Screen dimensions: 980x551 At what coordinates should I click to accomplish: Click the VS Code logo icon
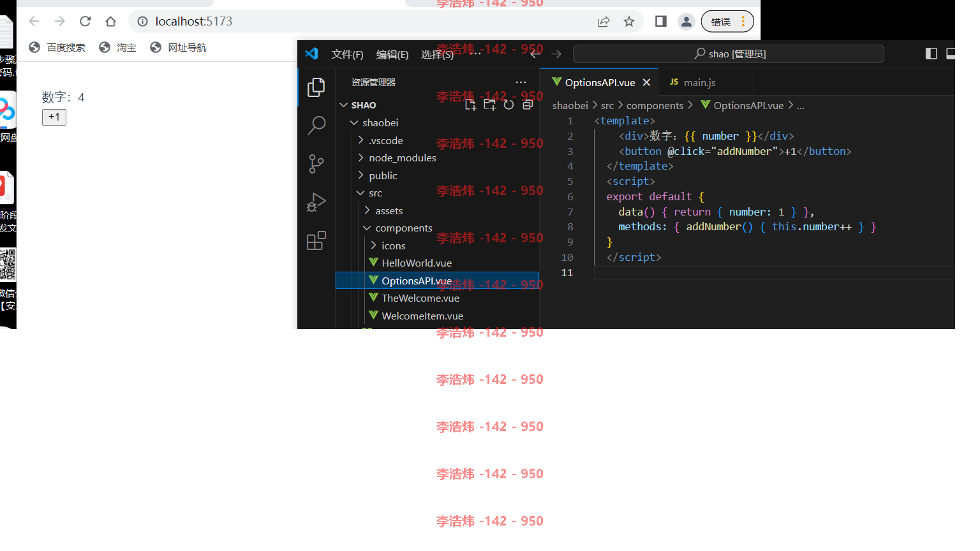311,54
